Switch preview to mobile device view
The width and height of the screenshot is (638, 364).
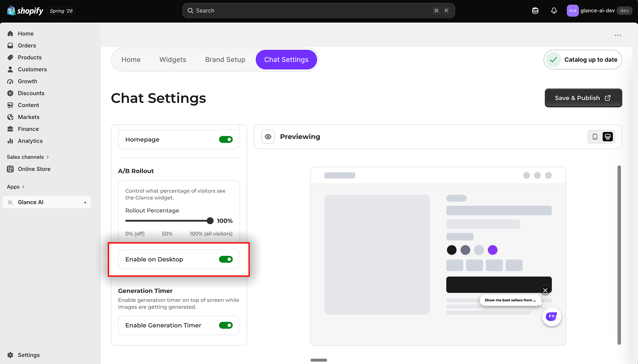tap(595, 137)
